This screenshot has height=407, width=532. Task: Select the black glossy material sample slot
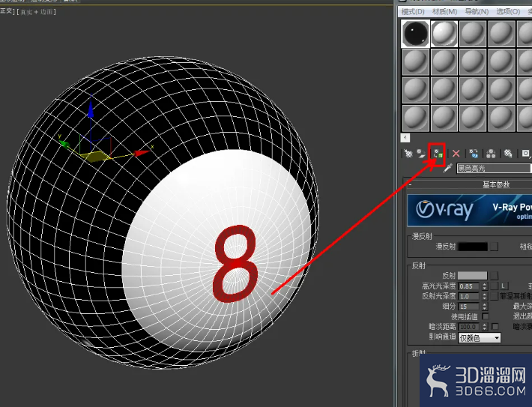(x=415, y=34)
